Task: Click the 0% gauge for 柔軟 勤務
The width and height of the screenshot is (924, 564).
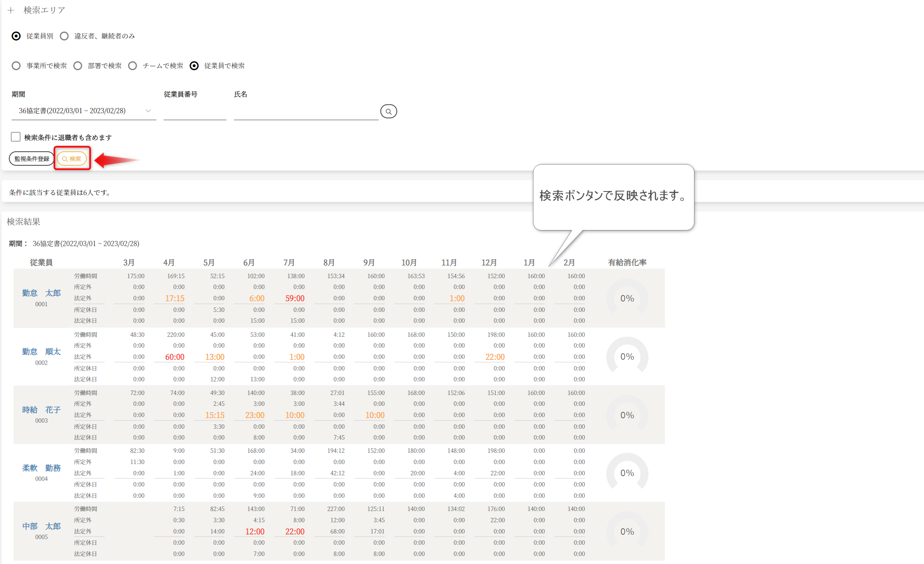Action: point(627,473)
